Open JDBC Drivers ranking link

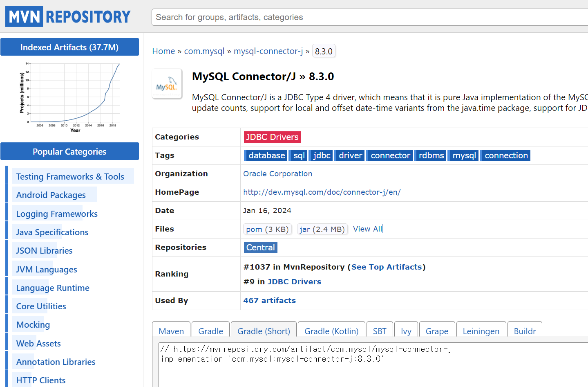click(x=294, y=282)
